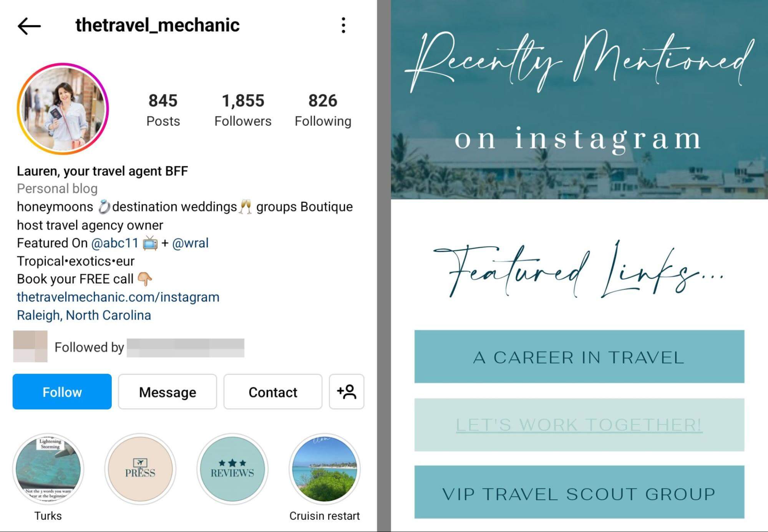Open the 826 Following list
Viewport: 768px width, 532px height.
(323, 109)
